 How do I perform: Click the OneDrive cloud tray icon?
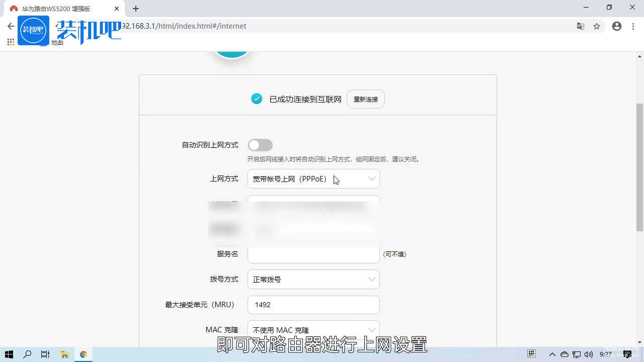[565, 354]
